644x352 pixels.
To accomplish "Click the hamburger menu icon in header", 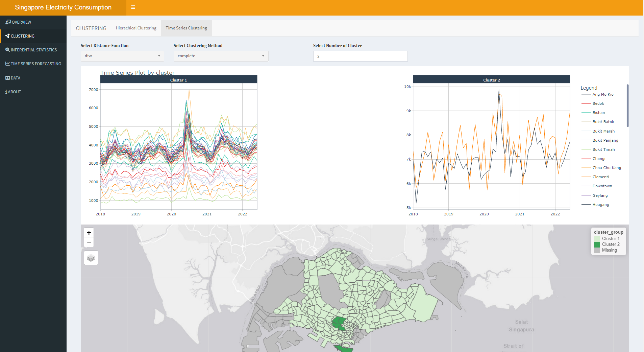I will 133,7.
